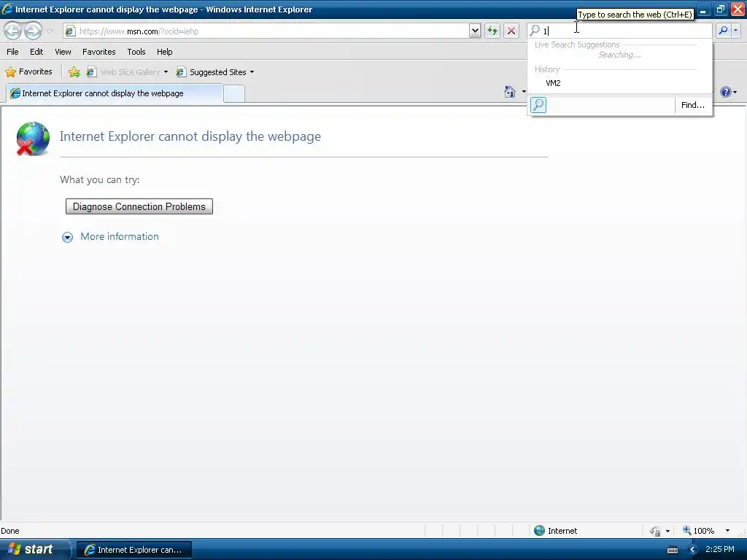
Task: Open the Help menu
Action: [164, 52]
